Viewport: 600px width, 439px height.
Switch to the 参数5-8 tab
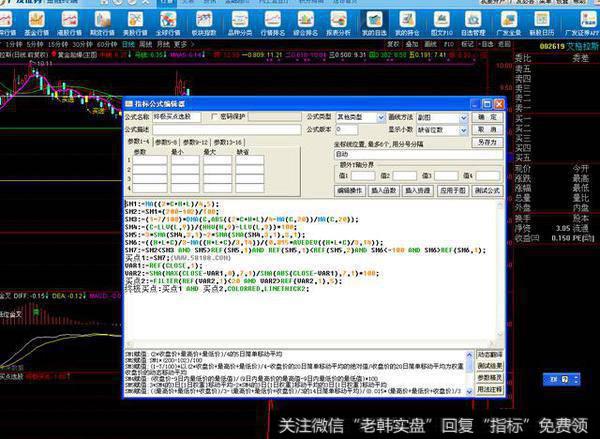(x=167, y=142)
